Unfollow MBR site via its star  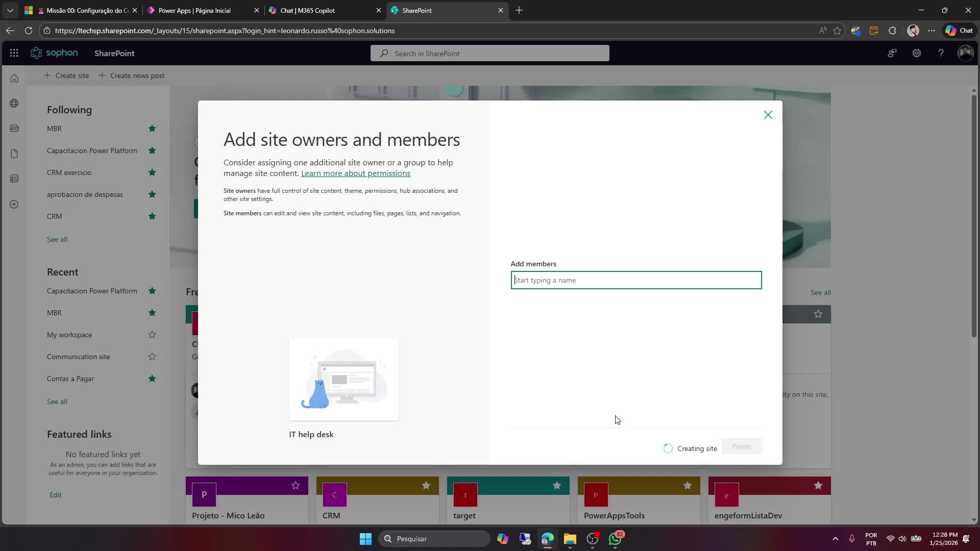(x=152, y=129)
